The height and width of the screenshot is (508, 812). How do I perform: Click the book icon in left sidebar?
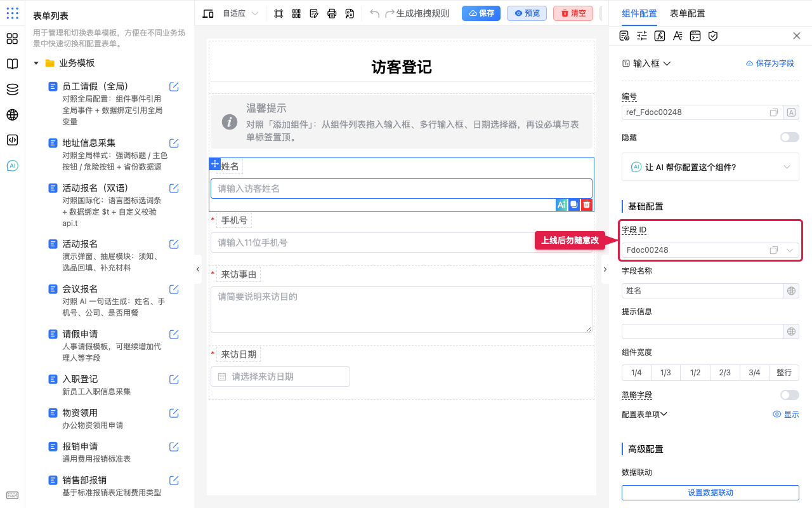point(12,64)
